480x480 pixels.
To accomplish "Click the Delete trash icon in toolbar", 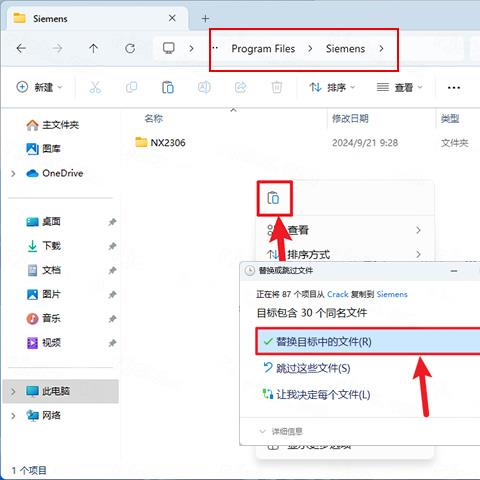I will [277, 87].
